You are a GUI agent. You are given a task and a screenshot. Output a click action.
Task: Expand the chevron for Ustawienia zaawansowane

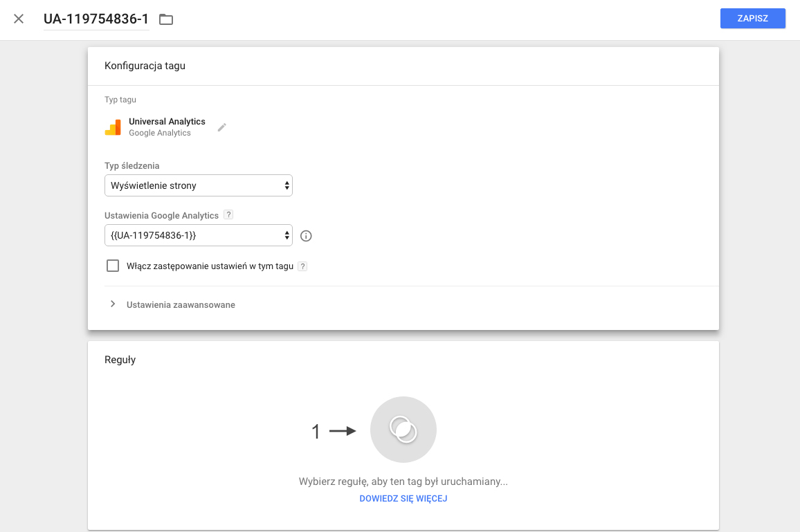click(x=113, y=304)
